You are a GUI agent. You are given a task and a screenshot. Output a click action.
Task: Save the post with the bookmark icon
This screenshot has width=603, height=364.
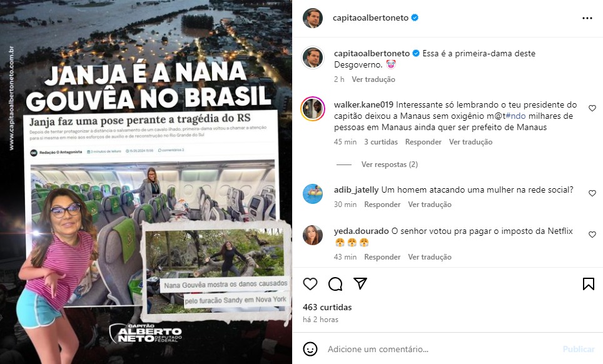tap(589, 284)
